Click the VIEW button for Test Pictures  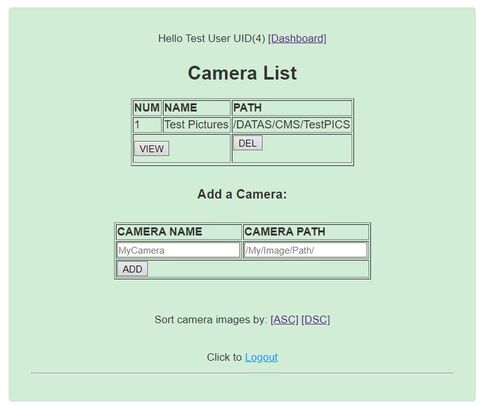[152, 149]
